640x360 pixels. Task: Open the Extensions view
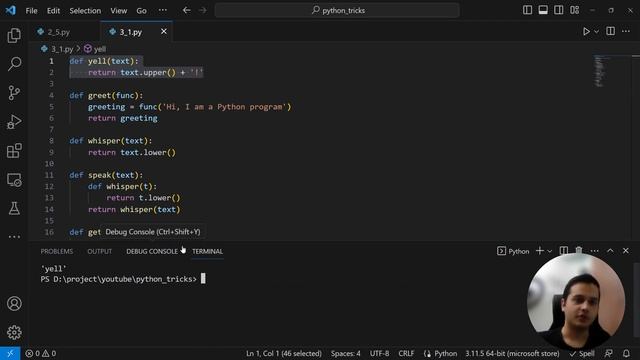(14, 151)
